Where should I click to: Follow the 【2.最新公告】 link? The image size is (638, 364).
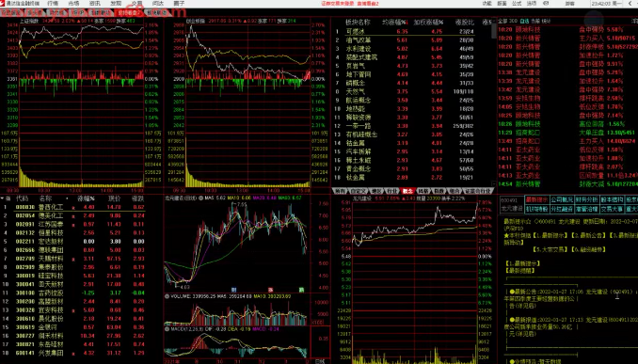(x=587, y=235)
